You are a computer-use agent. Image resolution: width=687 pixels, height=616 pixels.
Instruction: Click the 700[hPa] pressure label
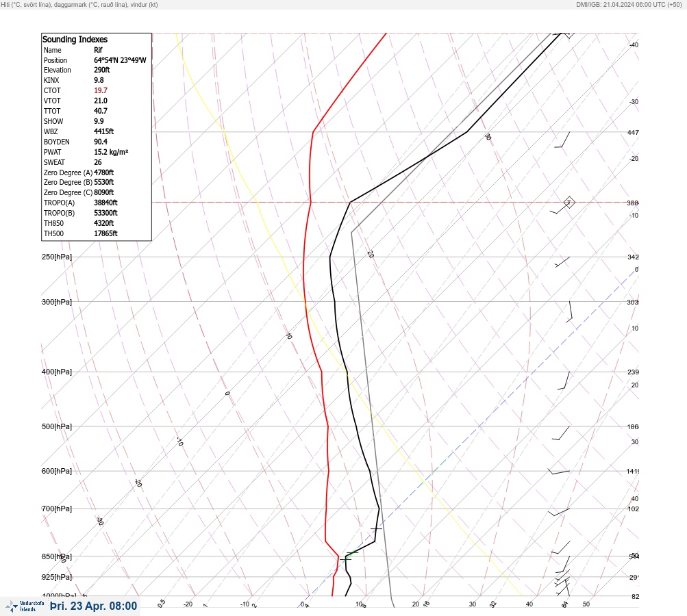pyautogui.click(x=57, y=509)
